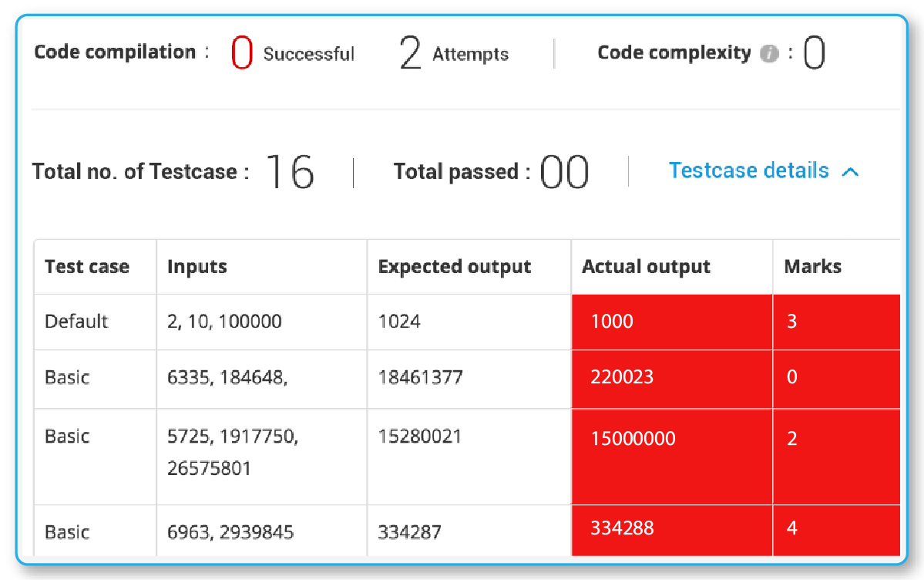Click the info icon next to Code complexity
The image size is (924, 580).
tap(768, 53)
